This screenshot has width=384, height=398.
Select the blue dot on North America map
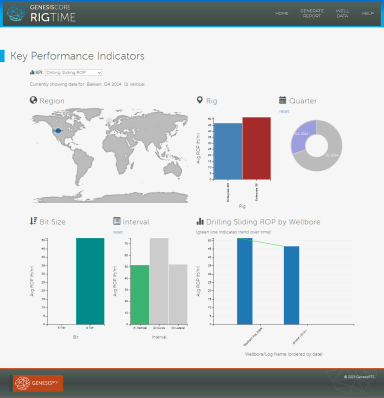(x=58, y=131)
